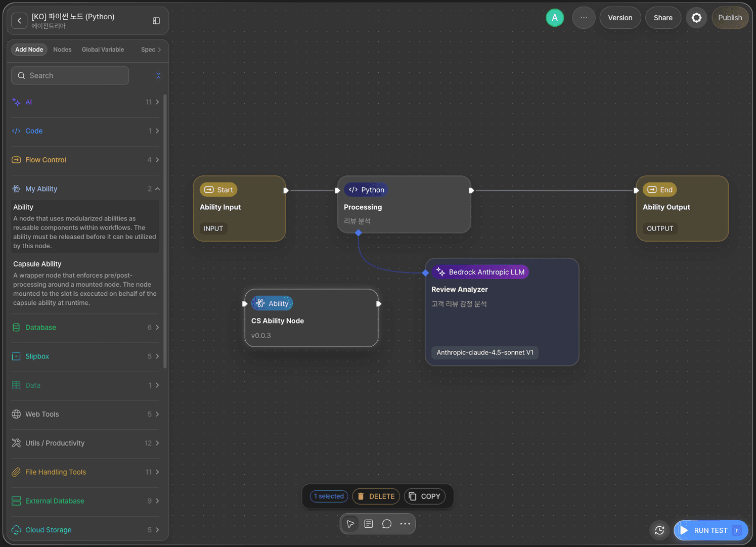Select the Start Ability Input node
Viewport: 756px width, 547px height.
(239, 208)
